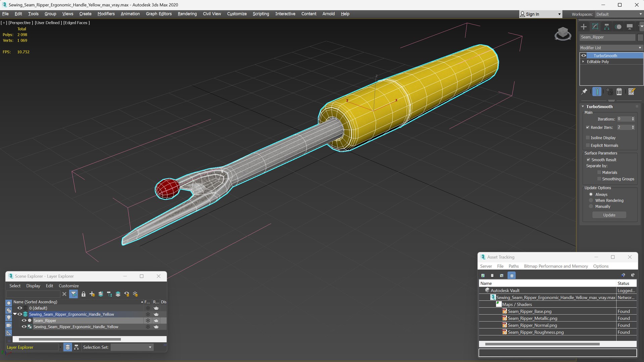
Task: Click Make Selected Layer Active icon
Action: 118,294
